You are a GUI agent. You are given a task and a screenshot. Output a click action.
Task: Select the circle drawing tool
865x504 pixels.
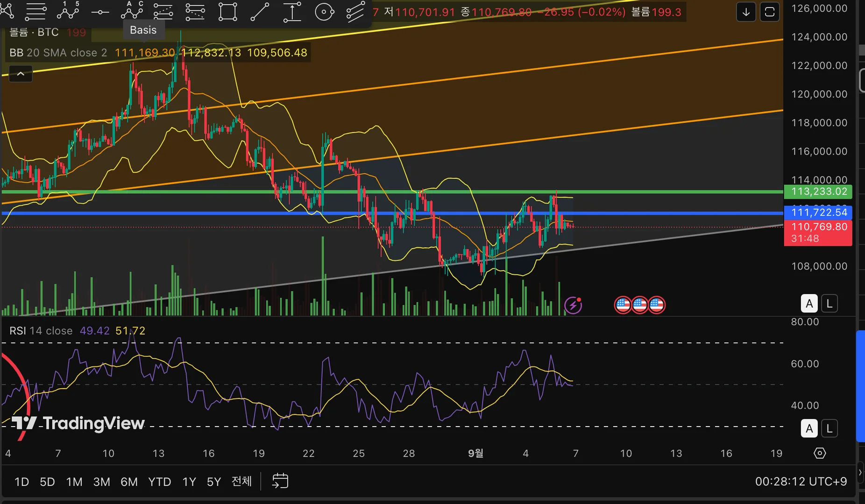pos(324,12)
